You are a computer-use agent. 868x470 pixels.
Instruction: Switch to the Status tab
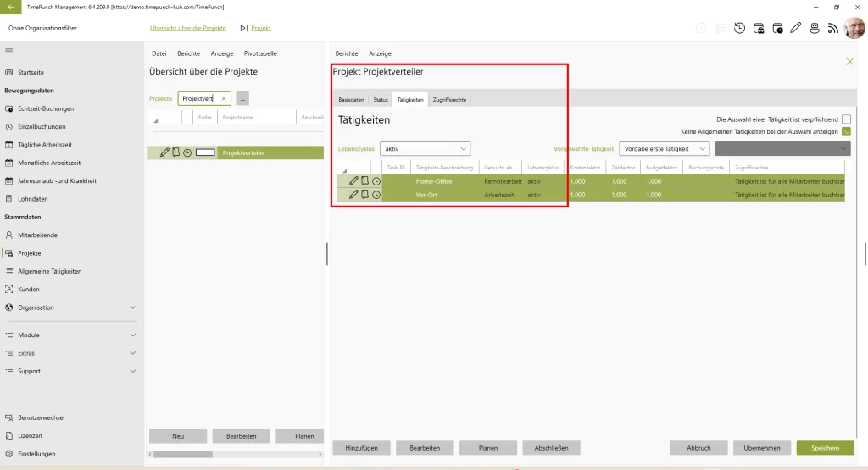tap(381, 100)
